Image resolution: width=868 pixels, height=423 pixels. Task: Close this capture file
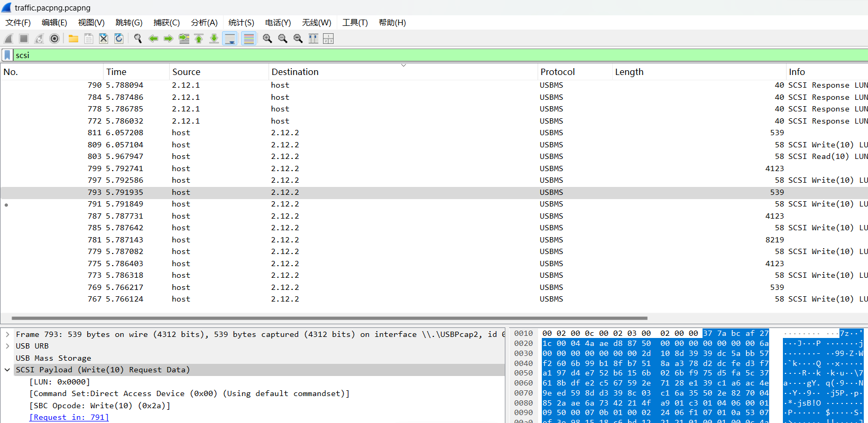click(x=104, y=39)
